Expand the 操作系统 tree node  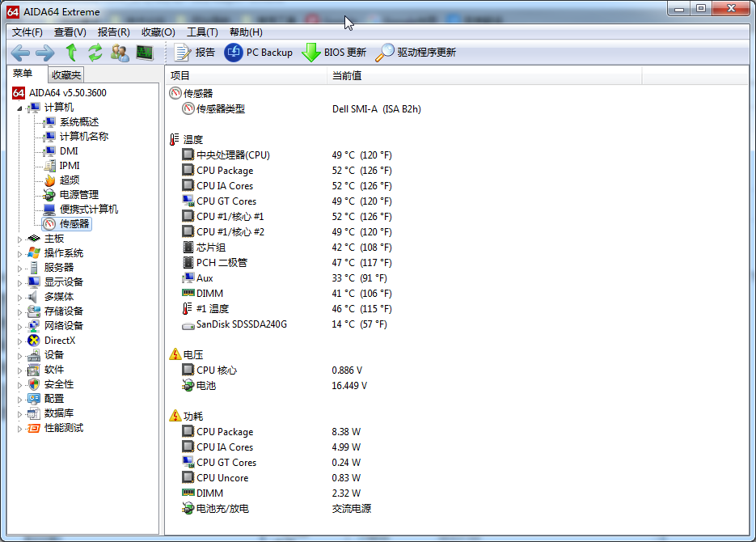(x=19, y=254)
